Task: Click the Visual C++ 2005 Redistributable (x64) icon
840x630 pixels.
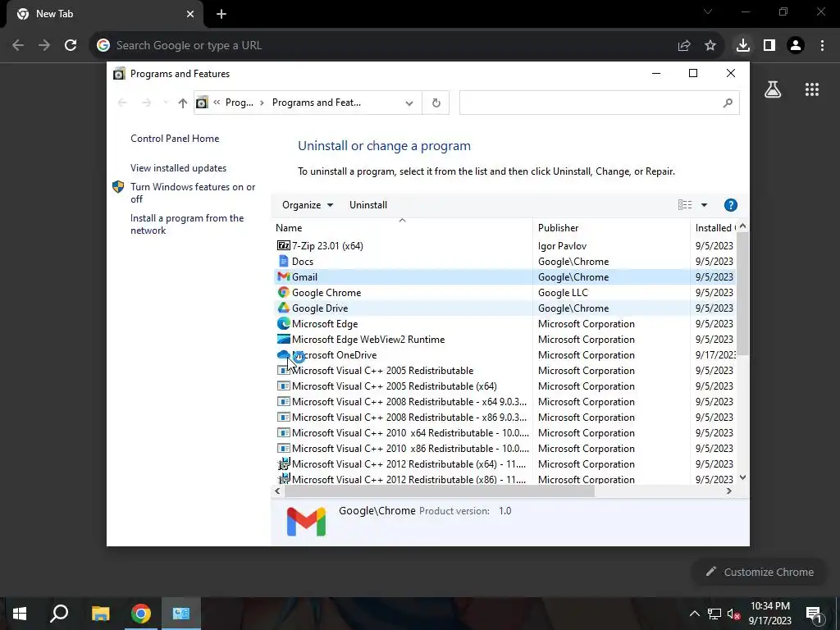Action: pyautogui.click(x=283, y=386)
